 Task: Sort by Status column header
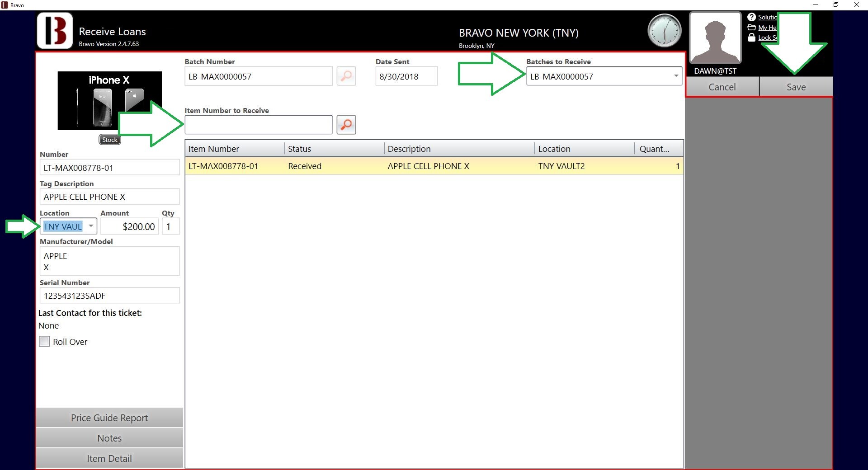pyautogui.click(x=335, y=149)
